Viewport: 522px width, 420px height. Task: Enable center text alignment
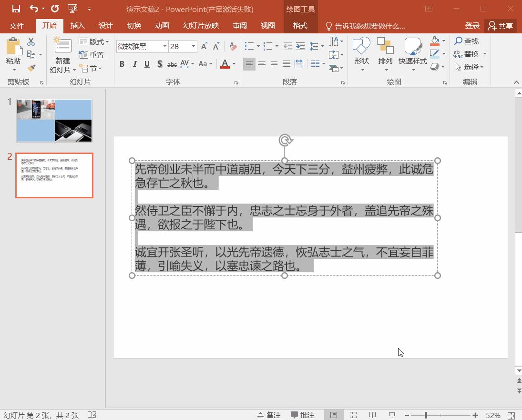pos(262,64)
